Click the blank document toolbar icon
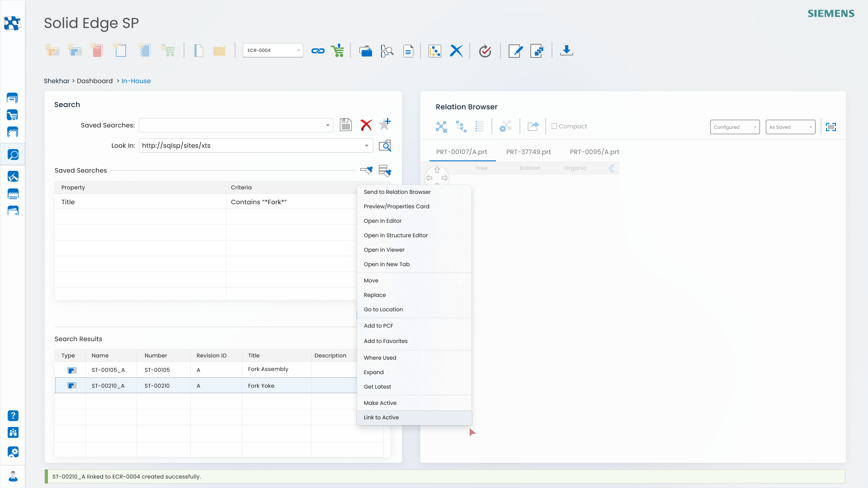This screenshot has height=488, width=868. pyautogui.click(x=198, y=51)
